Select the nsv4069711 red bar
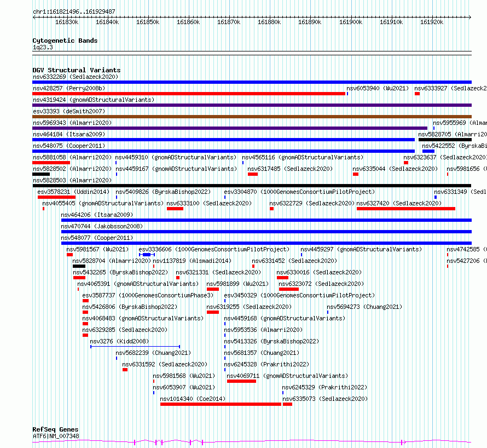The width and height of the screenshot is (487, 448). [242, 381]
